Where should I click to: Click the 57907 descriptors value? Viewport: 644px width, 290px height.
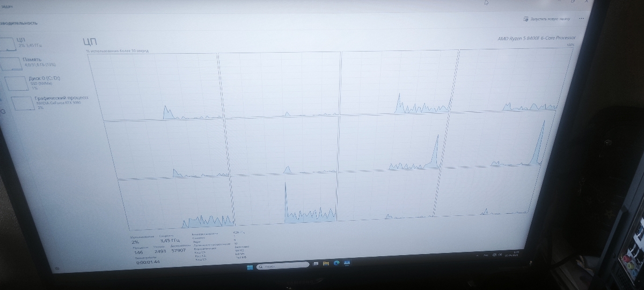(x=178, y=250)
